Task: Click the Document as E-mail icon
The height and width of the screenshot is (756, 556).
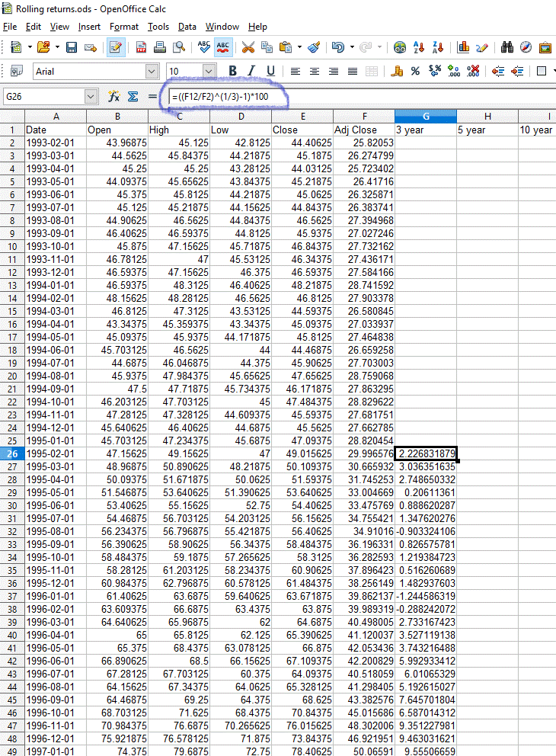Action: (91, 46)
